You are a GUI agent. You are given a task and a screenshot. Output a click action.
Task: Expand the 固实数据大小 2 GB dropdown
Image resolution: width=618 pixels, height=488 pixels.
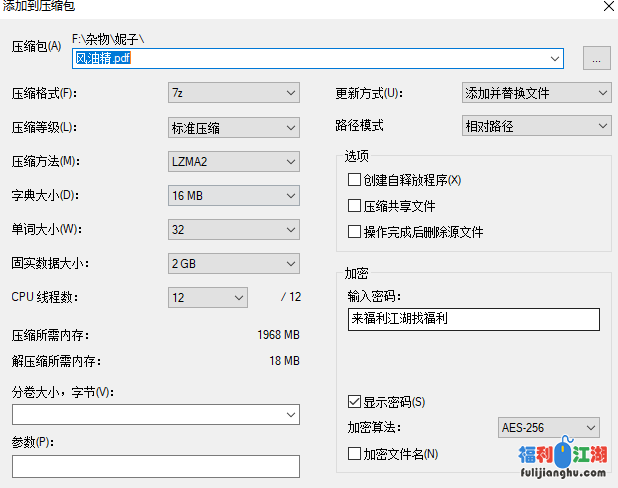[234, 263]
